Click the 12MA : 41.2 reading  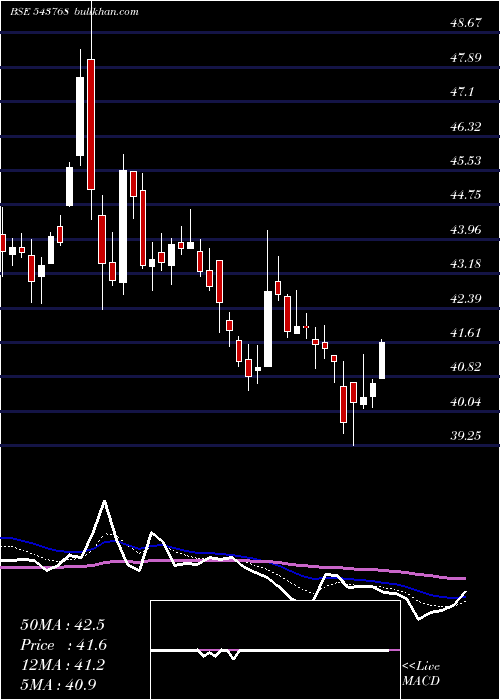click(62, 665)
